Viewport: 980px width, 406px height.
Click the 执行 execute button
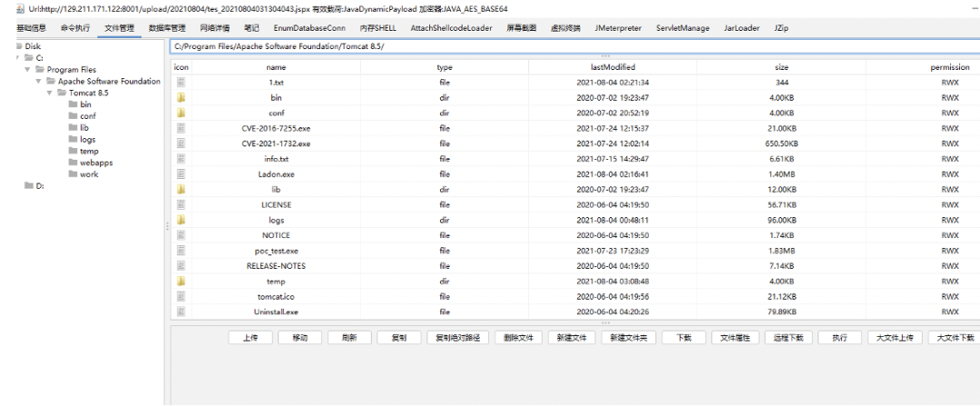point(839,338)
